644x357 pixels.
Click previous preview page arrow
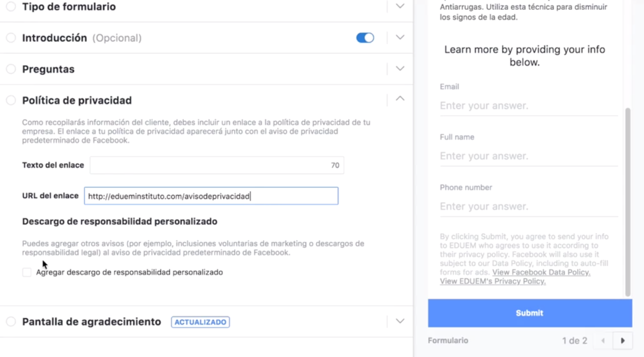click(603, 341)
